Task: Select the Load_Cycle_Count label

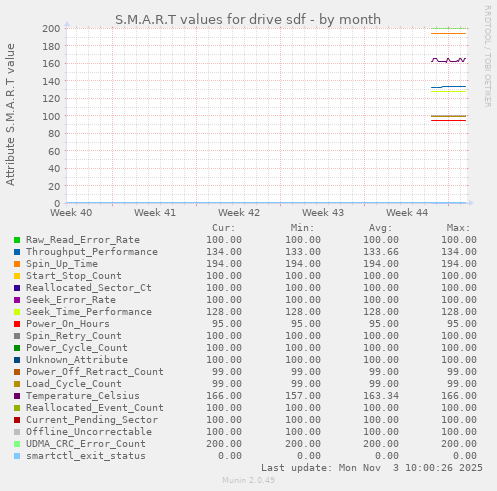Action: [74, 384]
